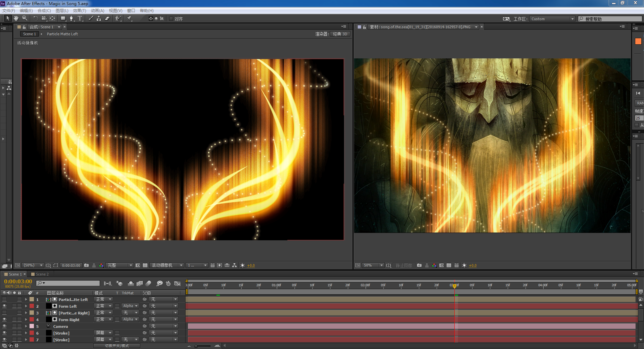644x349 pixels.
Task: Take a snapshot in the composition viewer
Action: tap(87, 265)
